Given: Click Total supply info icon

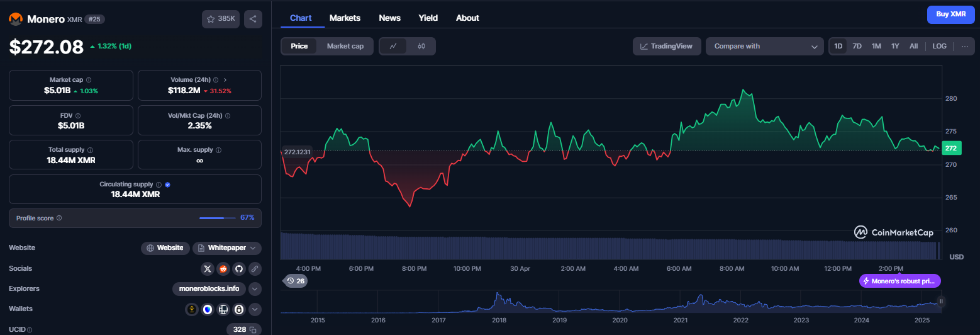Looking at the screenshot, I should [91, 150].
